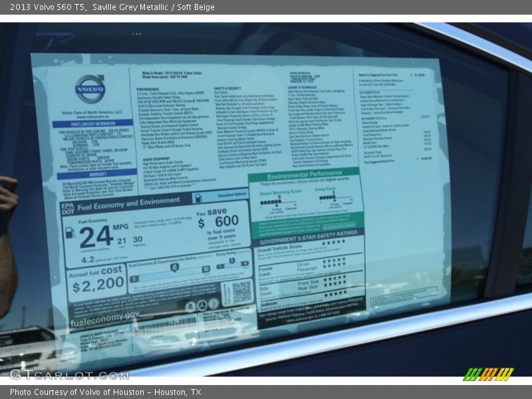The height and width of the screenshot is (399, 532).
Task: Click Volvo Cars of North America, LLC text
Action: (x=92, y=112)
